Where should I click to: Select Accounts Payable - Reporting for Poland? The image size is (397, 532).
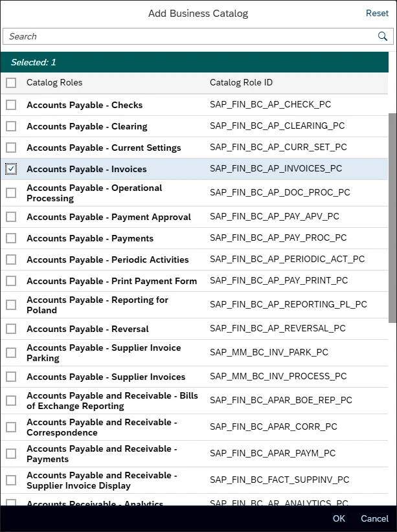pos(11,304)
